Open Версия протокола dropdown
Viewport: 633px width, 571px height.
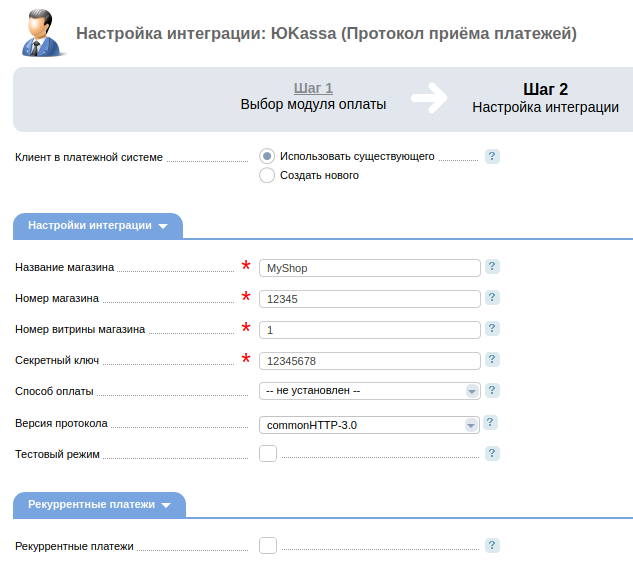pos(369,425)
